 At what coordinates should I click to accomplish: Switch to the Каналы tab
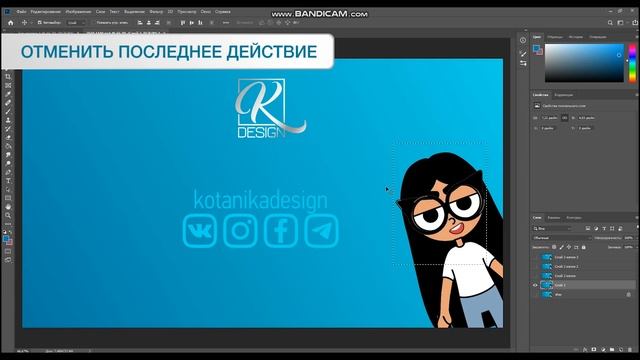point(553,218)
